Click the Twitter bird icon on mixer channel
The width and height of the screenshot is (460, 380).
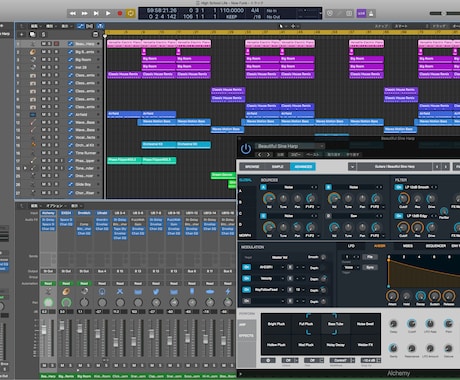click(156, 292)
